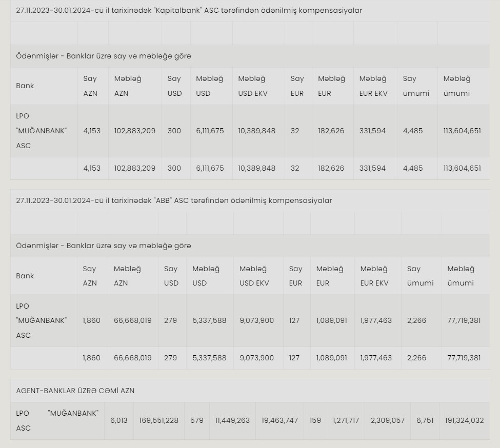Select MUĞANBANK name cell in ABB table

[41, 320]
